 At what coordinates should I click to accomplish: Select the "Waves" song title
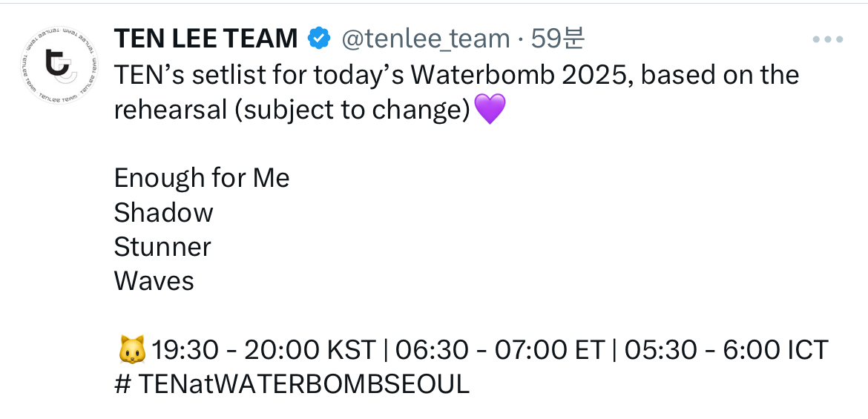click(x=154, y=281)
